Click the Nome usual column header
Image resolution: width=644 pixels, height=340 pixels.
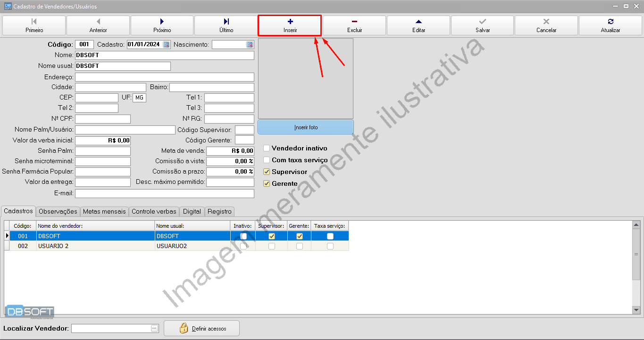(192, 226)
